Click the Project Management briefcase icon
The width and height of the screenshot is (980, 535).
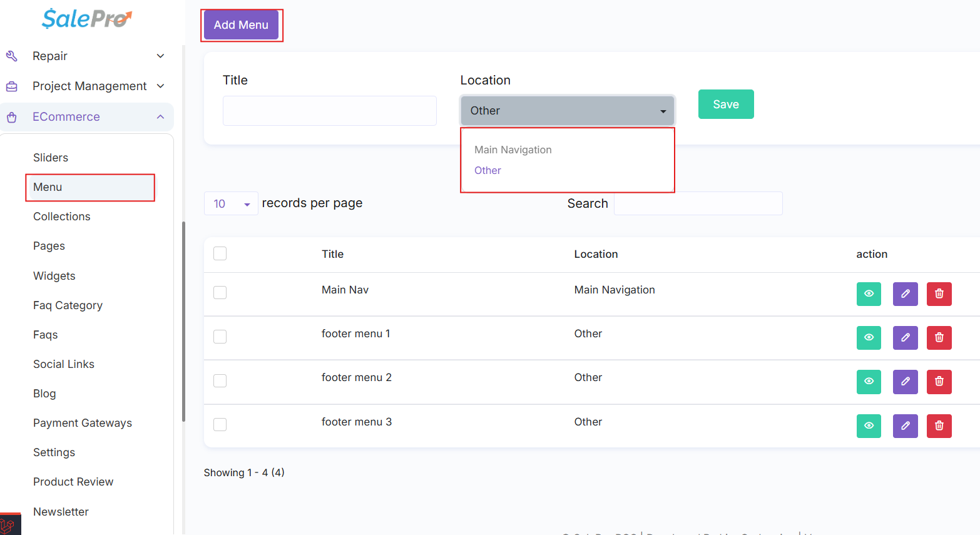click(11, 86)
